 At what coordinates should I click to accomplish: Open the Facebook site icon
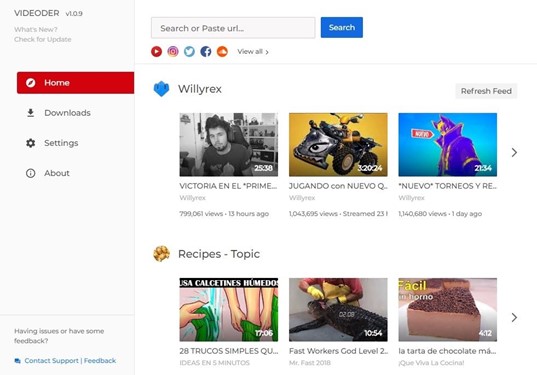tap(206, 52)
